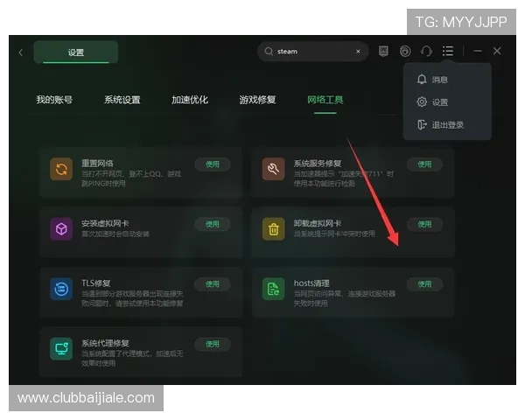Switch to 我的账号 tab

tap(54, 100)
